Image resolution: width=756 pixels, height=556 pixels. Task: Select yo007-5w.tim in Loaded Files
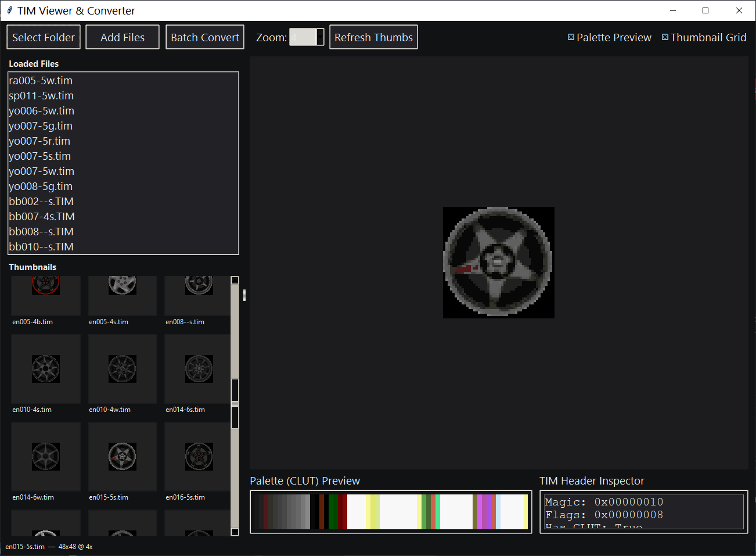tap(123, 171)
